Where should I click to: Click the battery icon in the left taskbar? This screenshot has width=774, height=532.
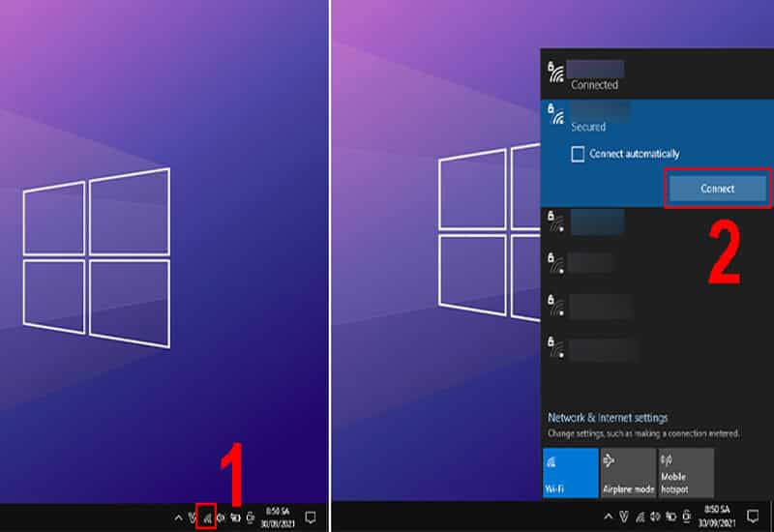pyautogui.click(x=235, y=517)
